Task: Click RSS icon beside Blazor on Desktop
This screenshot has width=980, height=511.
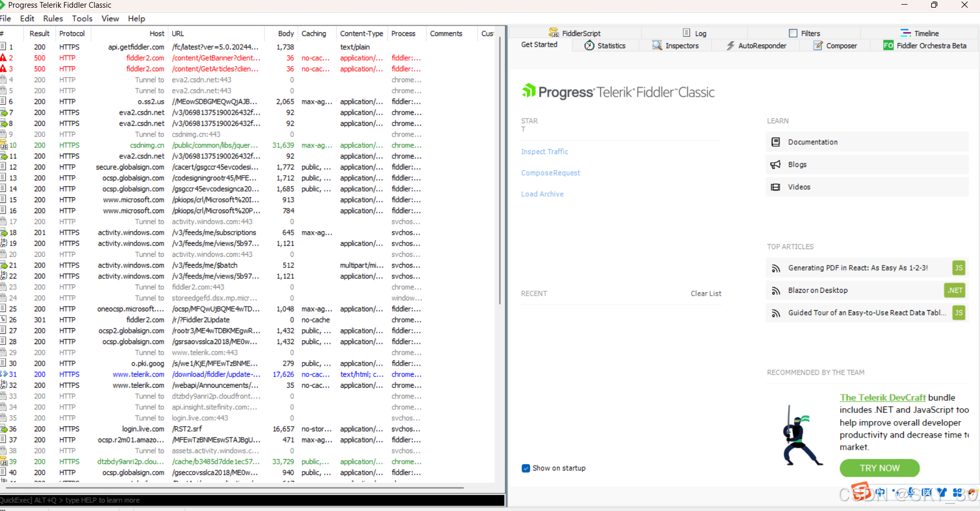Action: [776, 291]
